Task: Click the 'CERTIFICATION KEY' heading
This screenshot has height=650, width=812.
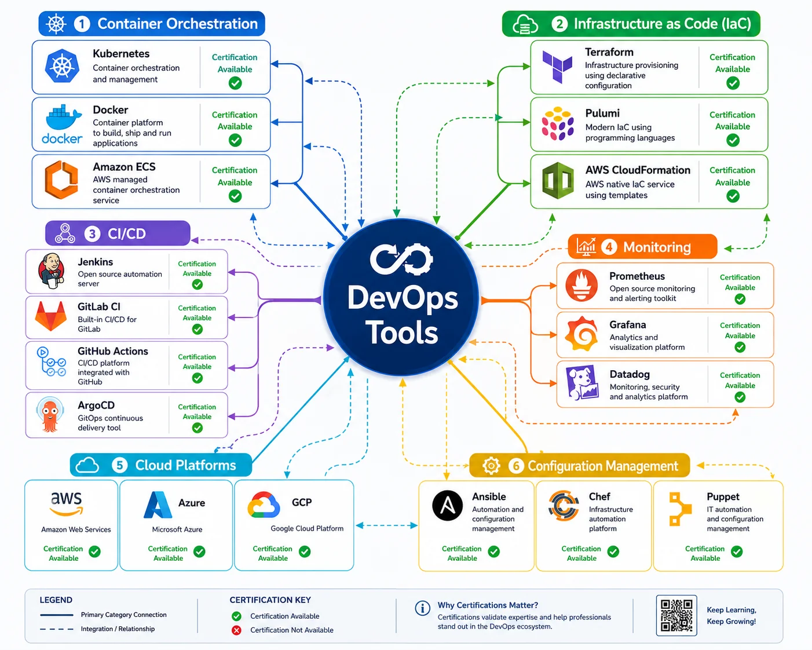Action: [x=270, y=600]
